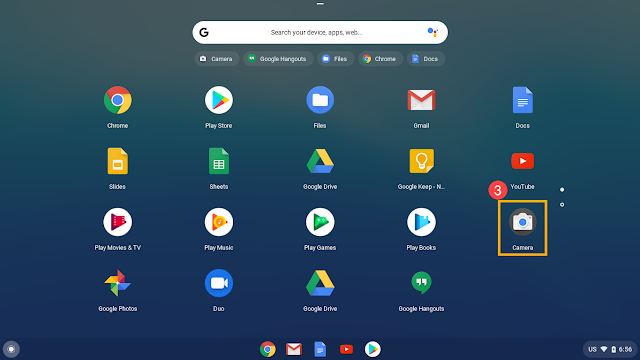Launch the Play Books app
This screenshot has width=640, height=360.
pyautogui.click(x=421, y=222)
